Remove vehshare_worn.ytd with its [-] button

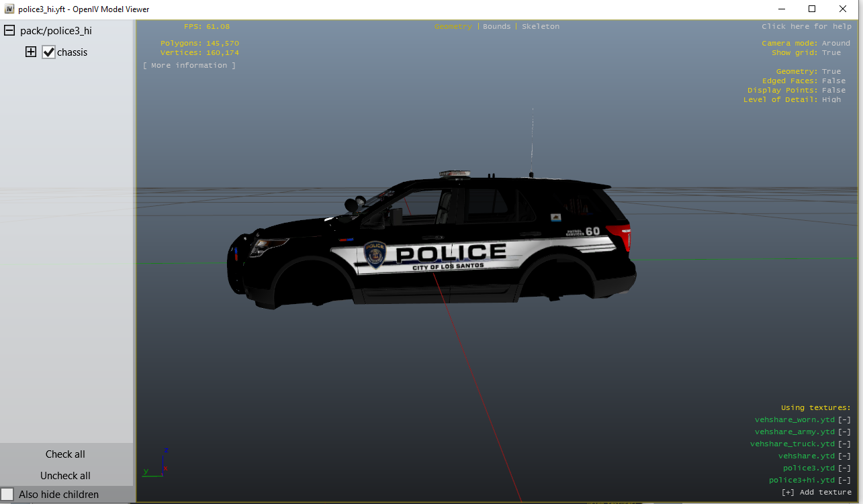pyautogui.click(x=845, y=419)
